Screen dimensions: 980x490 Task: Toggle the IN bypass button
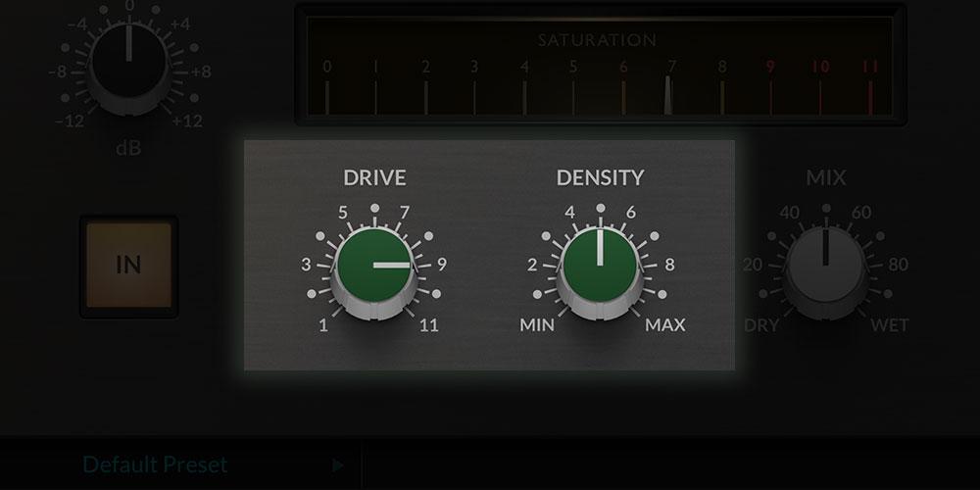[x=128, y=267]
